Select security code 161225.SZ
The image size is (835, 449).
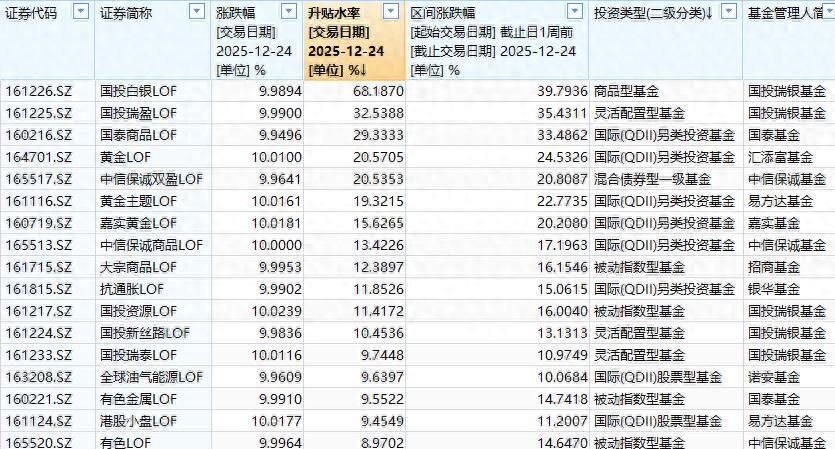38,113
